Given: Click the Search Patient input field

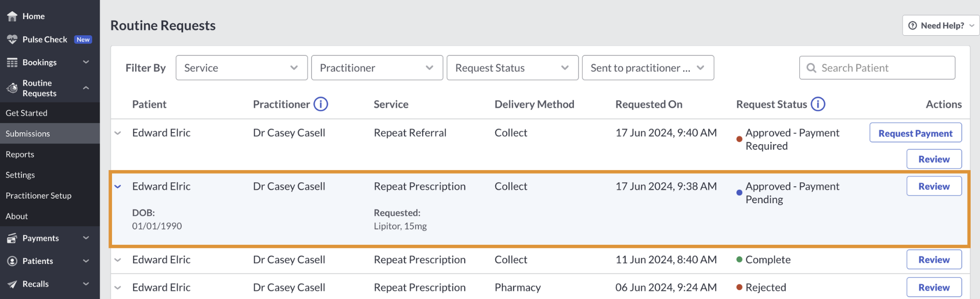Looking at the screenshot, I should [x=877, y=68].
